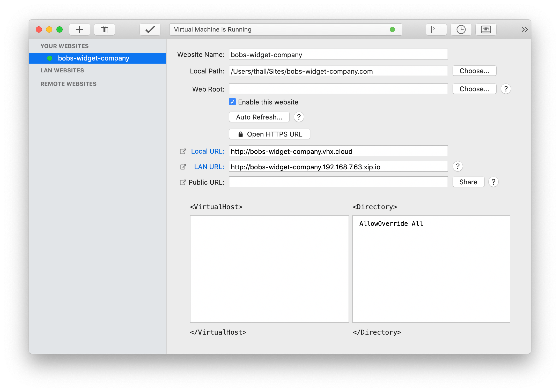560x392 pixels.
Task: Share the website publicly
Action: point(468,182)
